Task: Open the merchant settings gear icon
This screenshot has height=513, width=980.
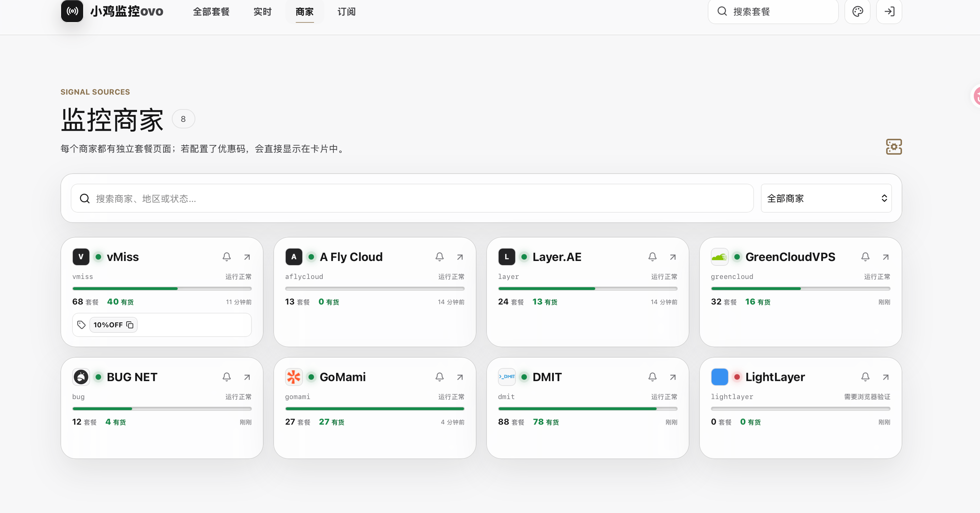Action: [x=894, y=147]
